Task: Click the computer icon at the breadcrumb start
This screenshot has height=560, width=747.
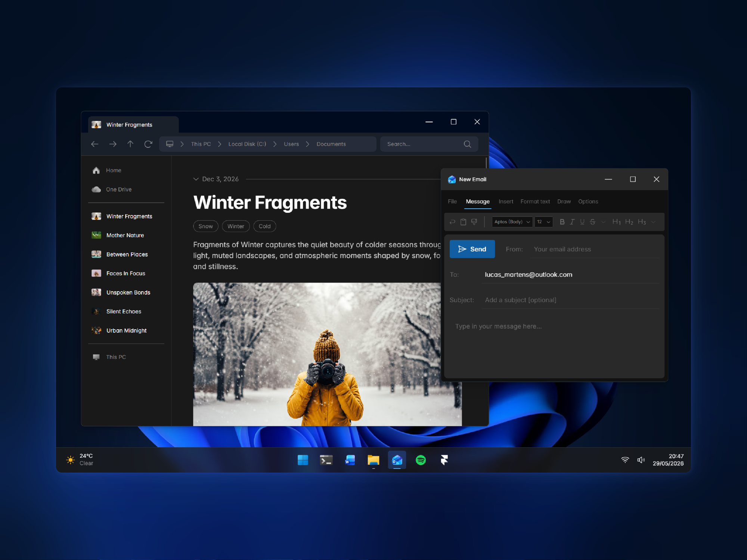Action: (170, 144)
